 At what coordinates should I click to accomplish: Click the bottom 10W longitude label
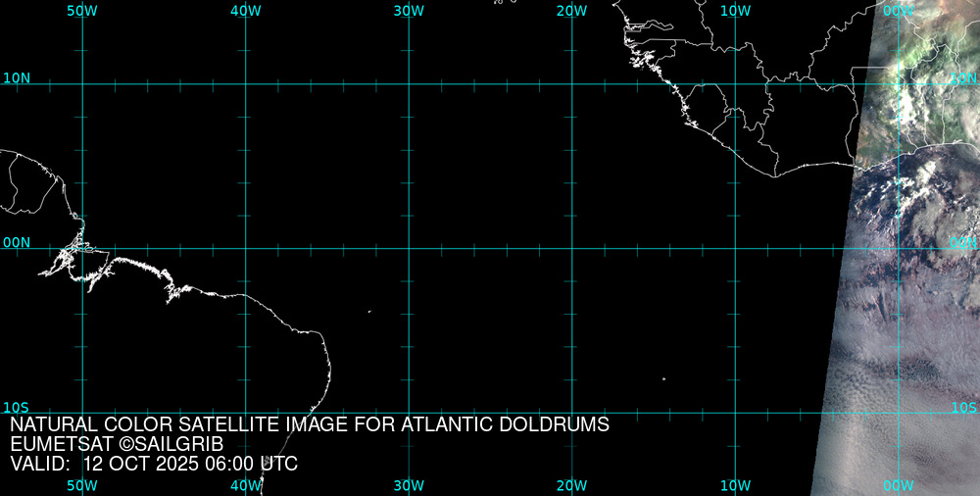(x=735, y=485)
